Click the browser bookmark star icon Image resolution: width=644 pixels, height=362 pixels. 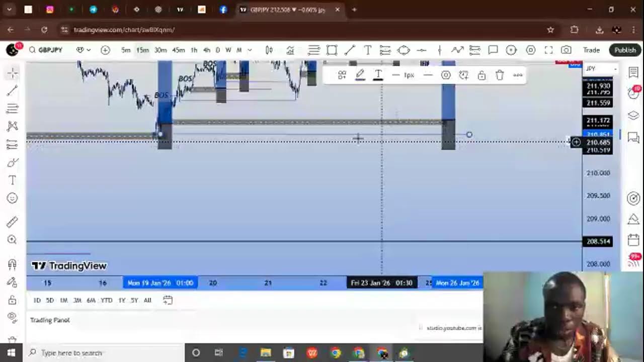pos(550,30)
